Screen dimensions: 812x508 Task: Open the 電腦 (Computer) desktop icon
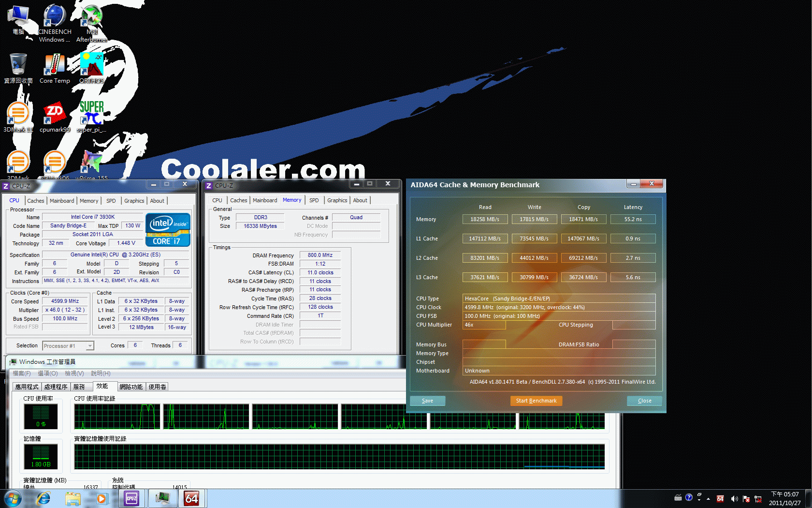pos(18,20)
